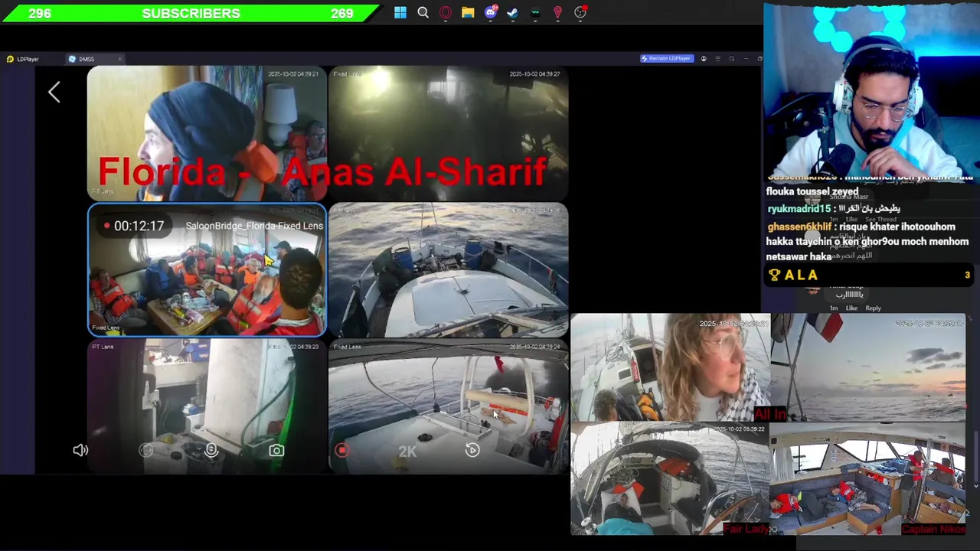
Task: Click ryukmadrid15's username in the chat overlay
Action: pos(799,208)
